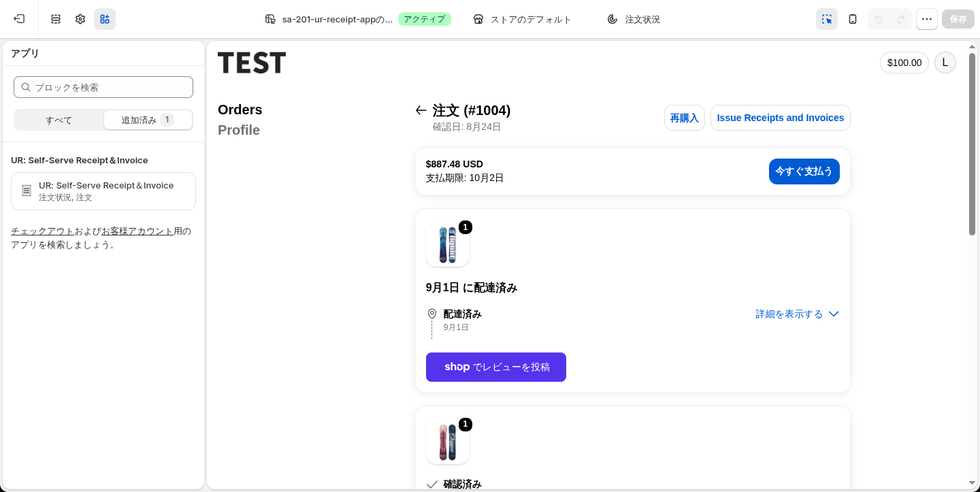
Task: Open the 注文状況 page selector
Action: click(634, 19)
